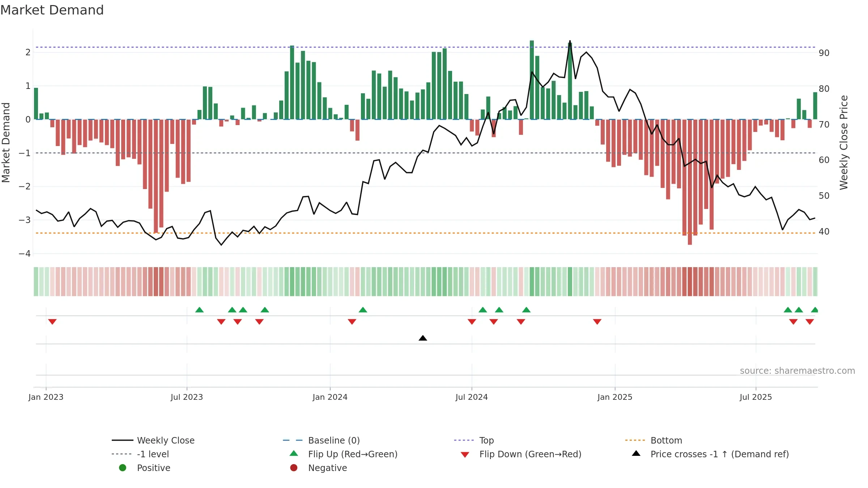Toggle the Top legend entry
The width and height of the screenshot is (868, 488).
click(x=474, y=440)
